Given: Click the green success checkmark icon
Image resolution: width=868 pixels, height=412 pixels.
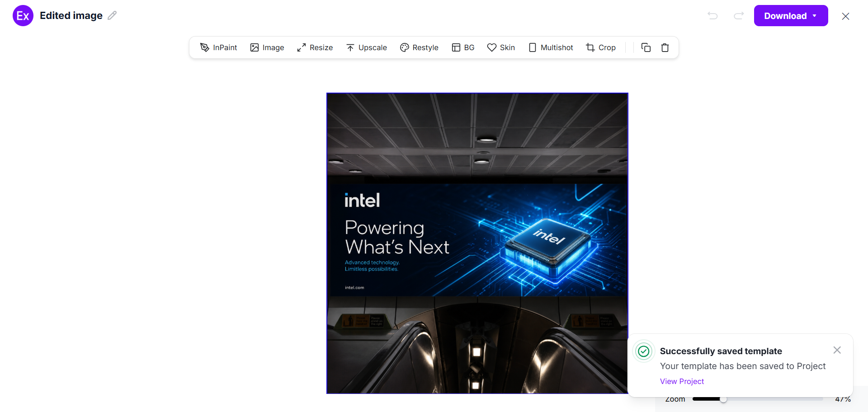Looking at the screenshot, I should 644,351.
